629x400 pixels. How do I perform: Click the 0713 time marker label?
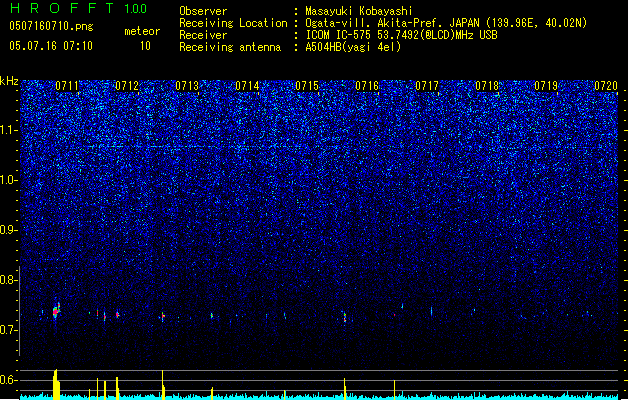(x=187, y=86)
